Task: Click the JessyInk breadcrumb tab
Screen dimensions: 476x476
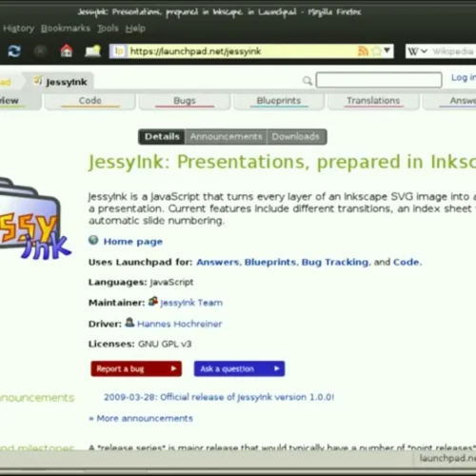Action: point(60,82)
